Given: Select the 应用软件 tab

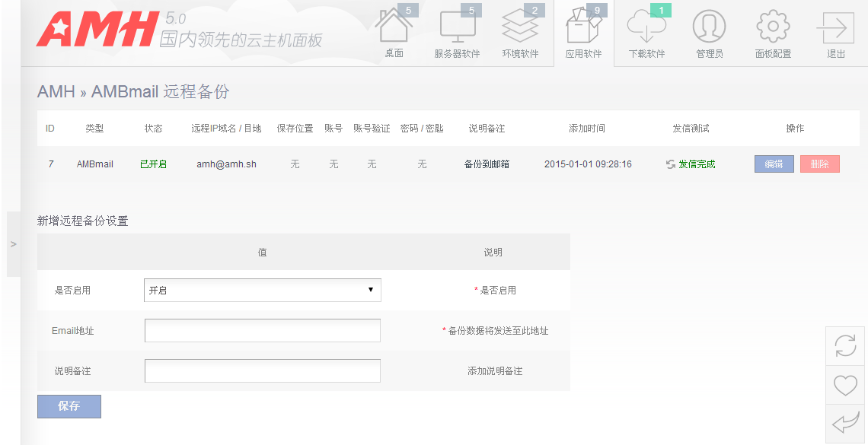Looking at the screenshot, I should [583, 32].
